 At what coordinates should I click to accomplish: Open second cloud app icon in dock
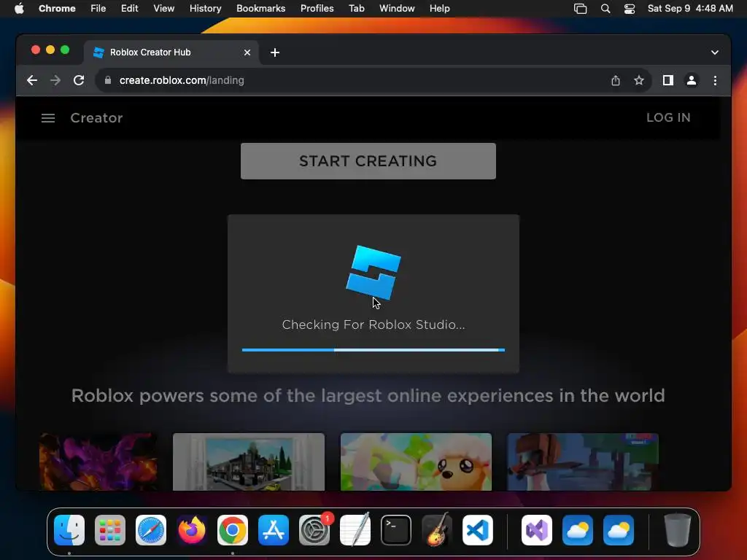[619, 530]
